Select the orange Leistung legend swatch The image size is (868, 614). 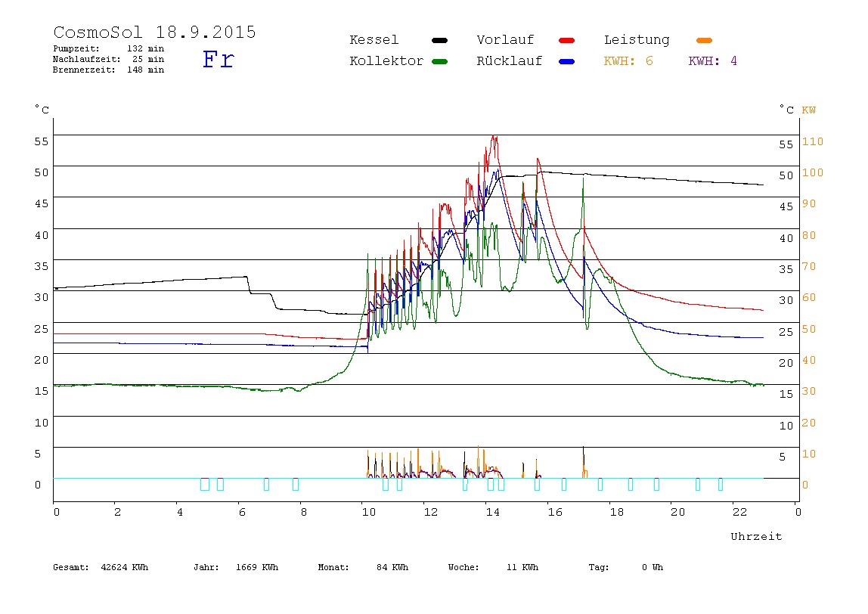pyautogui.click(x=704, y=40)
